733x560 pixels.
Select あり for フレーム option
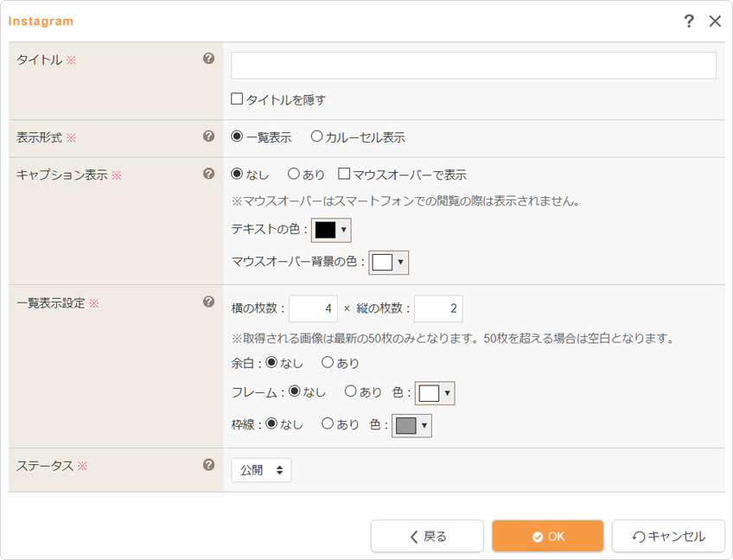351,391
